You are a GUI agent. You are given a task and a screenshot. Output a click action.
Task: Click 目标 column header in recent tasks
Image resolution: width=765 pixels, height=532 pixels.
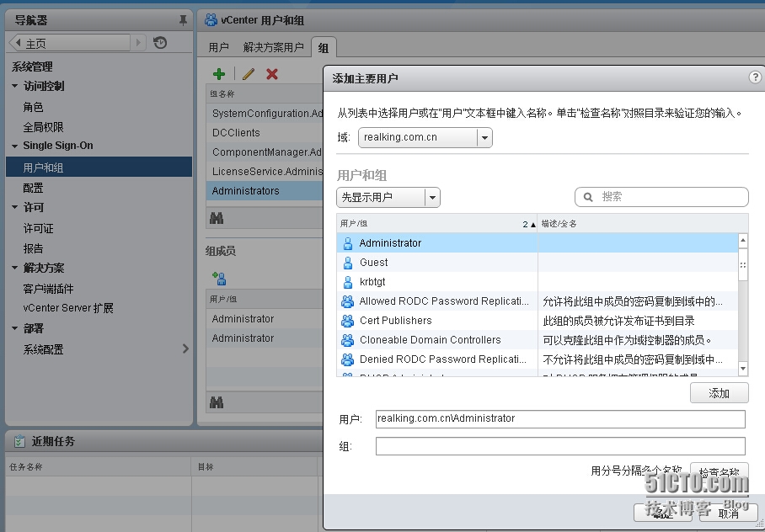(254, 466)
